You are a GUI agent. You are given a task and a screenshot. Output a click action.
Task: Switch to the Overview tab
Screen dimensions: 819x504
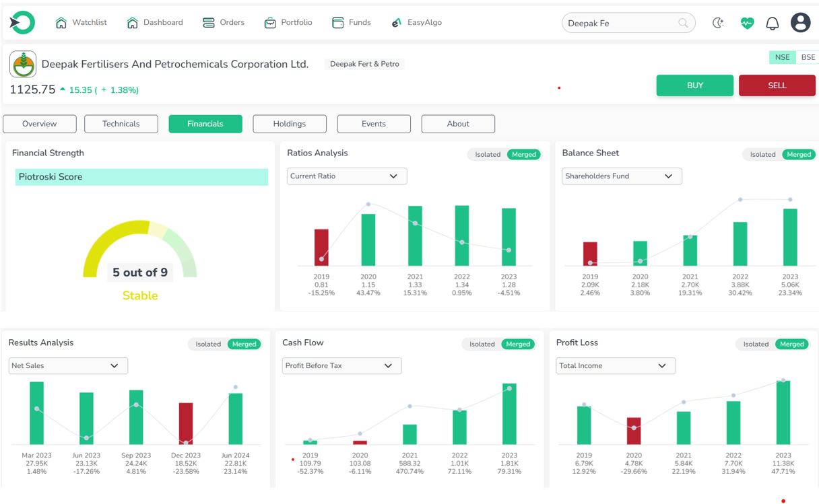click(40, 124)
